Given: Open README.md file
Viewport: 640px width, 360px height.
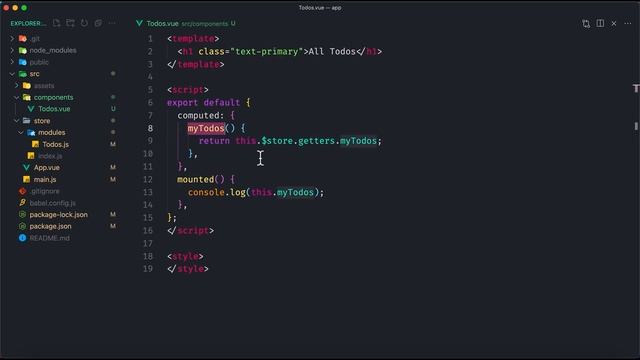Looking at the screenshot, I should point(49,238).
